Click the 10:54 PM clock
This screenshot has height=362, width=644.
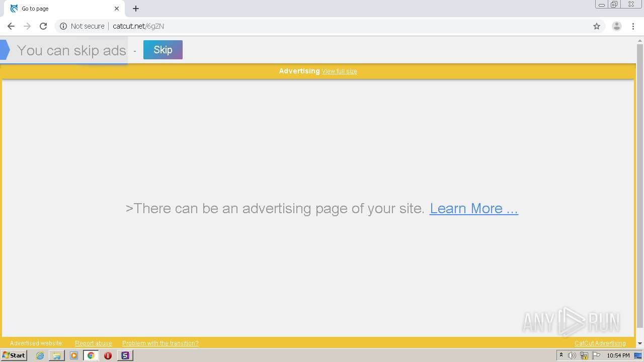click(618, 355)
